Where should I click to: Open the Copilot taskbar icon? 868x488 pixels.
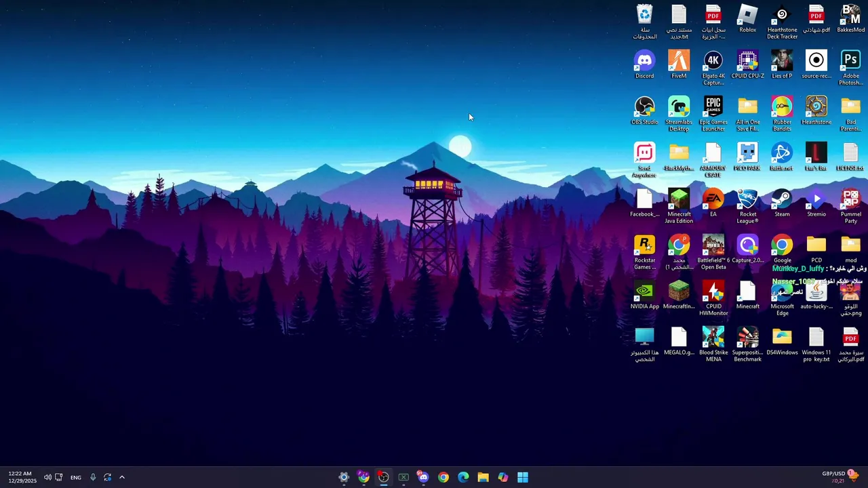[503, 477]
